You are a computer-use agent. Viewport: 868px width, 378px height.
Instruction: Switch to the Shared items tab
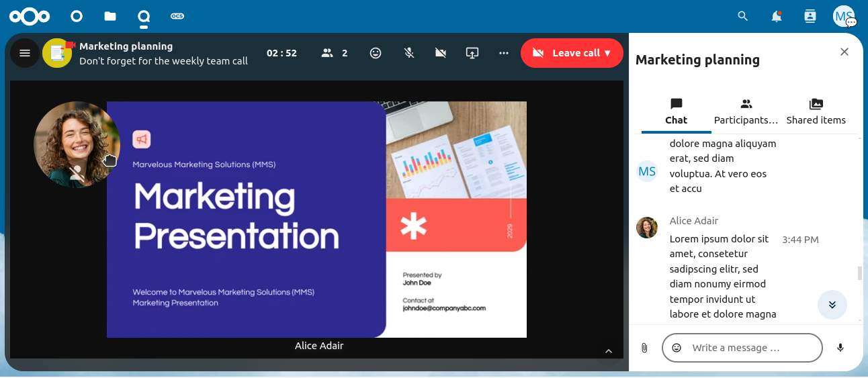tap(816, 111)
